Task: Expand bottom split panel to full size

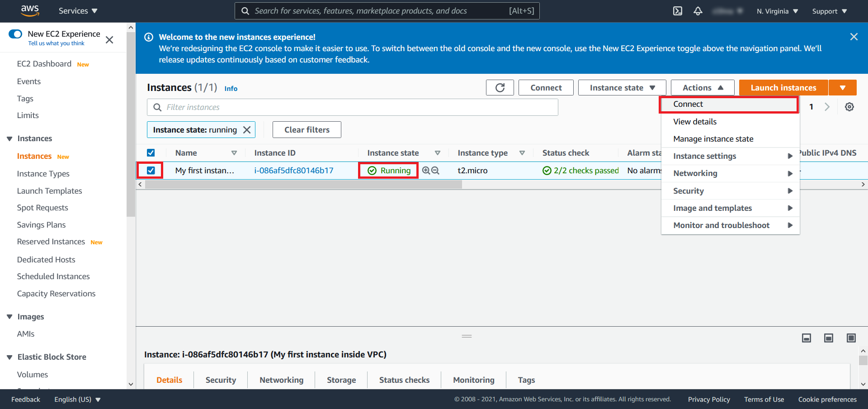Action: tap(851, 338)
